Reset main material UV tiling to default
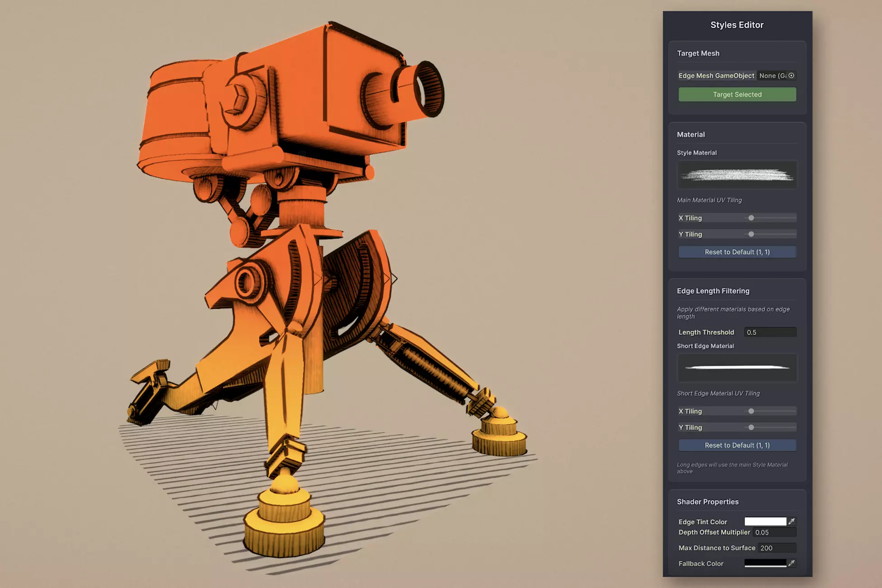882x588 pixels. 737,252
